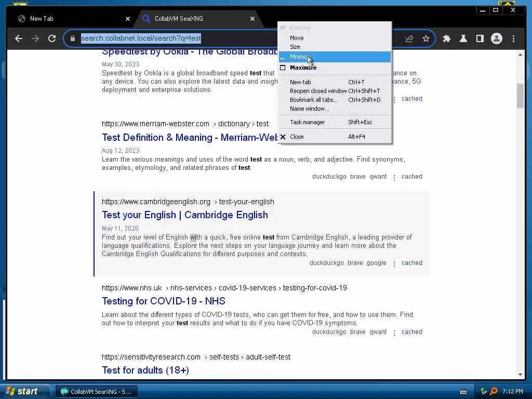Open cached link for Speedtest result
This screenshot has height=399, width=532.
click(x=412, y=99)
